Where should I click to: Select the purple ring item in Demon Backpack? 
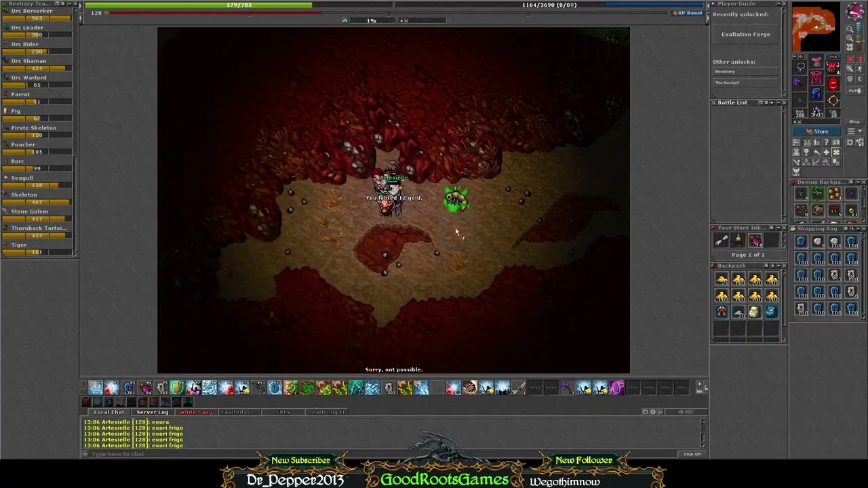click(851, 193)
